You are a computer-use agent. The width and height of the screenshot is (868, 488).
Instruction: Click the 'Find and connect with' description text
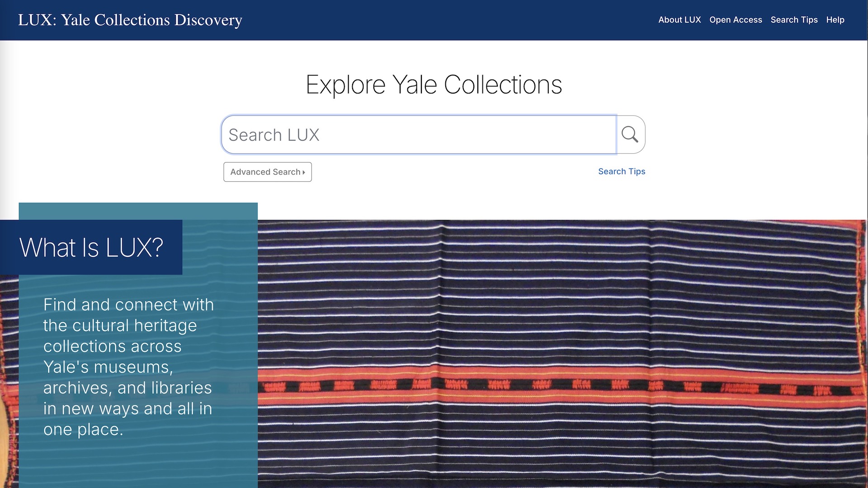tap(128, 305)
